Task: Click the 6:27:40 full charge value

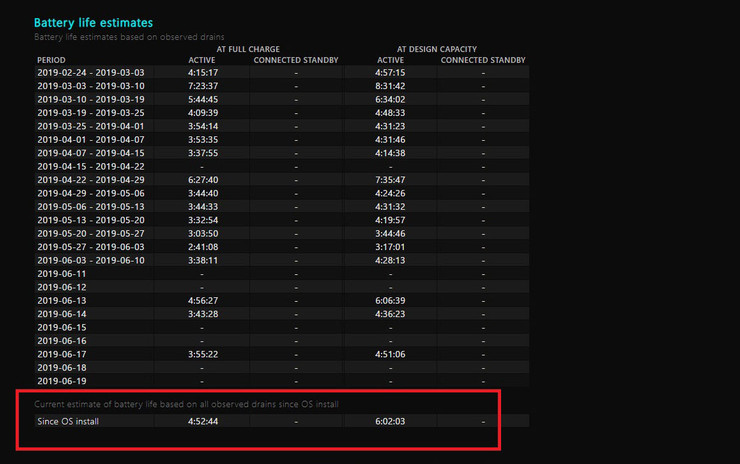Action: click(203, 180)
